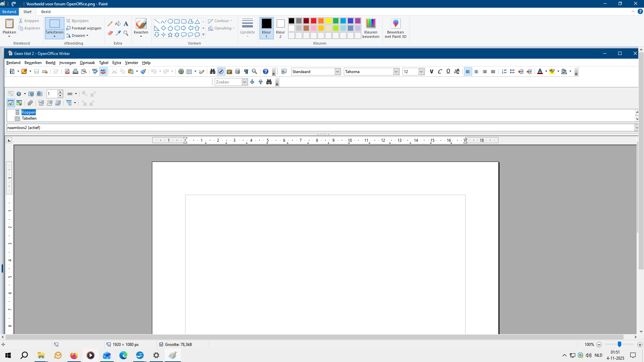Select the Pencil tool in Paint
644x362 pixels.
coord(110,24)
